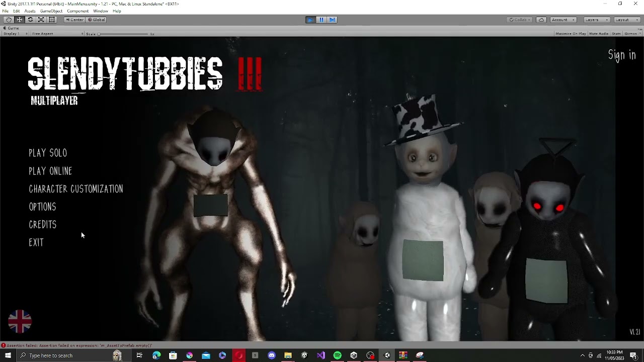This screenshot has width=644, height=362.
Task: Open Microsoft Edge from taskbar
Action: coord(156,355)
